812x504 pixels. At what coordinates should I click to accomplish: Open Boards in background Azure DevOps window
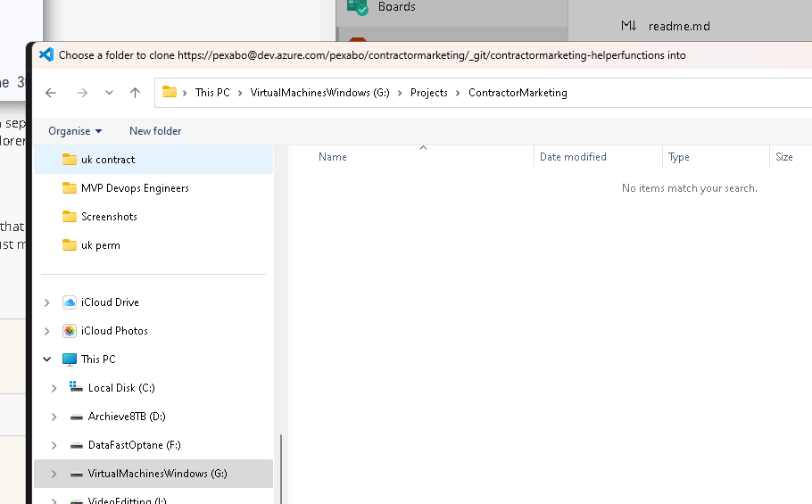point(397,7)
